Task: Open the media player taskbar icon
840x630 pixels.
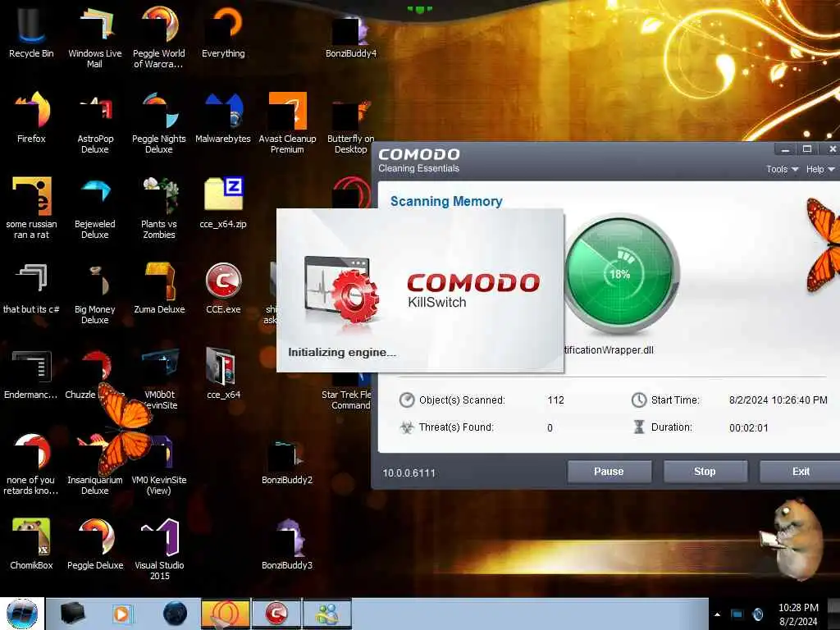Action: click(121, 614)
